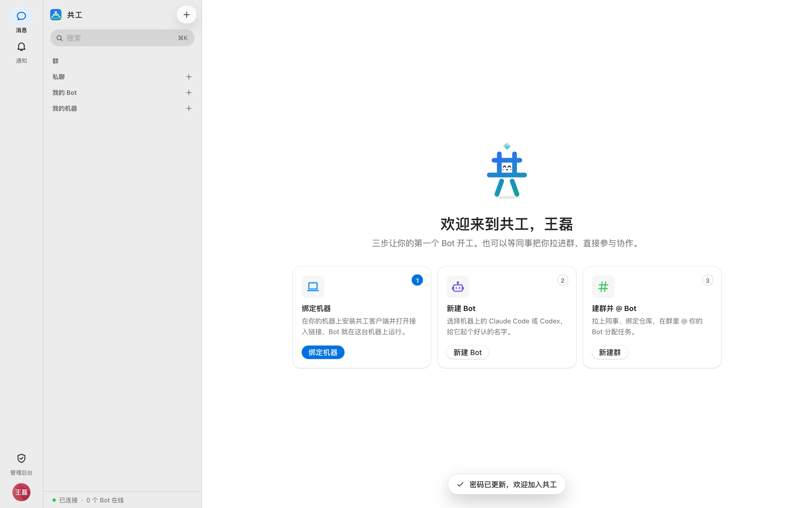Add a new 我的机器 with plus icon

189,109
